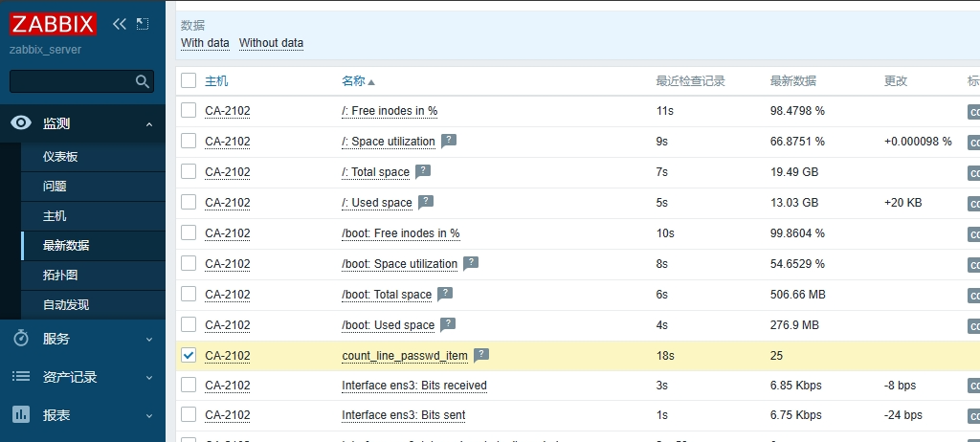Click help icon beside /: Space utilization
This screenshot has height=442, width=980.
448,141
